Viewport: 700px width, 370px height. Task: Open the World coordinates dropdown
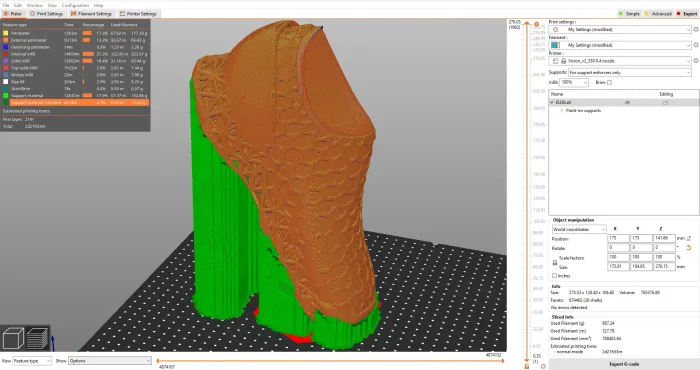point(579,229)
